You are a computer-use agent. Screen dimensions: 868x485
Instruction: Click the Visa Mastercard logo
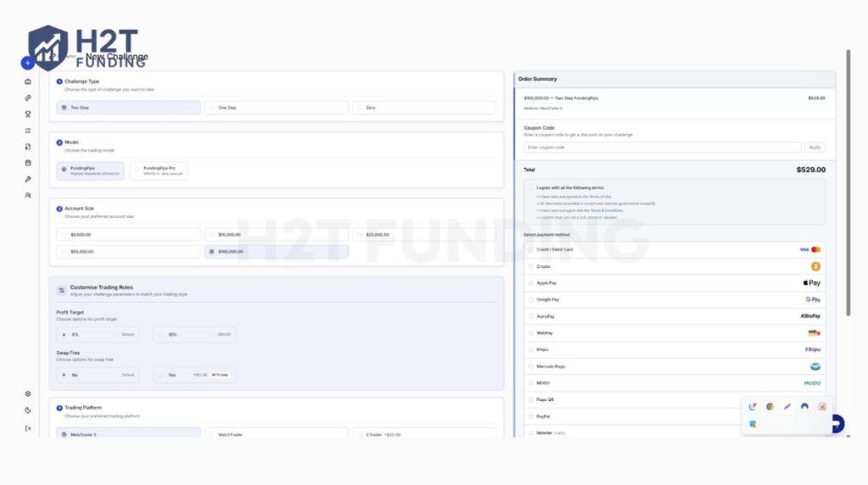tap(810, 249)
